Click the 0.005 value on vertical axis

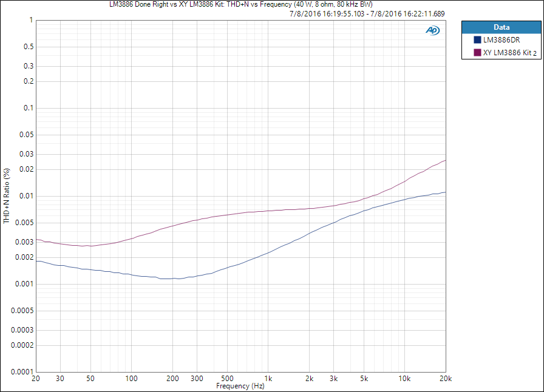click(25, 223)
